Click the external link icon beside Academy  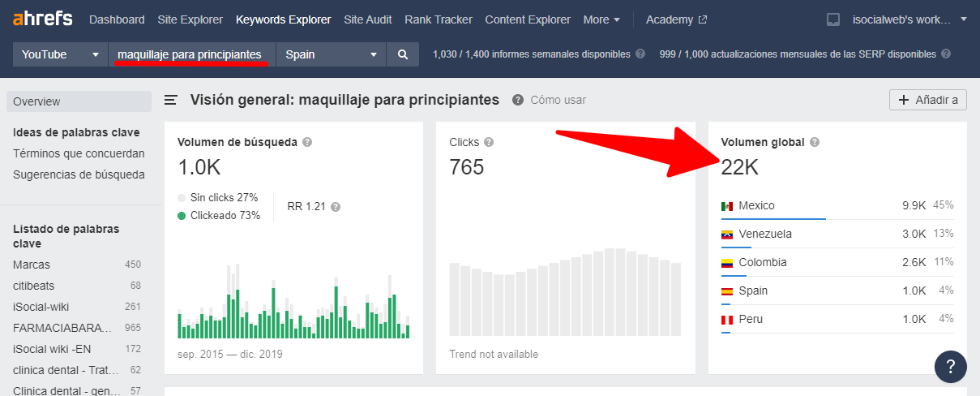703,19
